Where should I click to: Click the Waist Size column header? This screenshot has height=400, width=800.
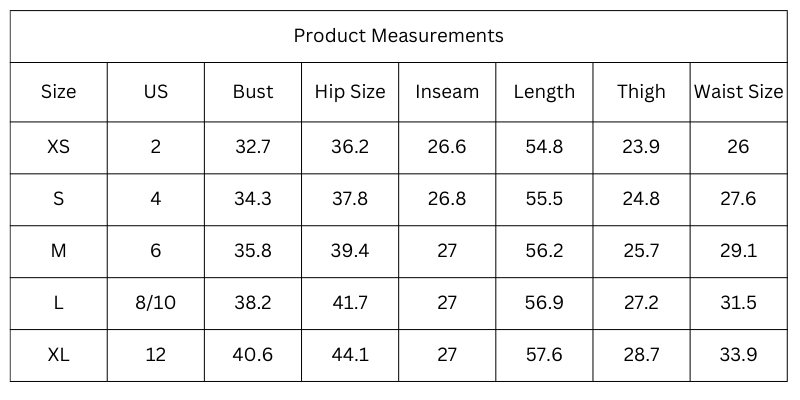coord(738,92)
